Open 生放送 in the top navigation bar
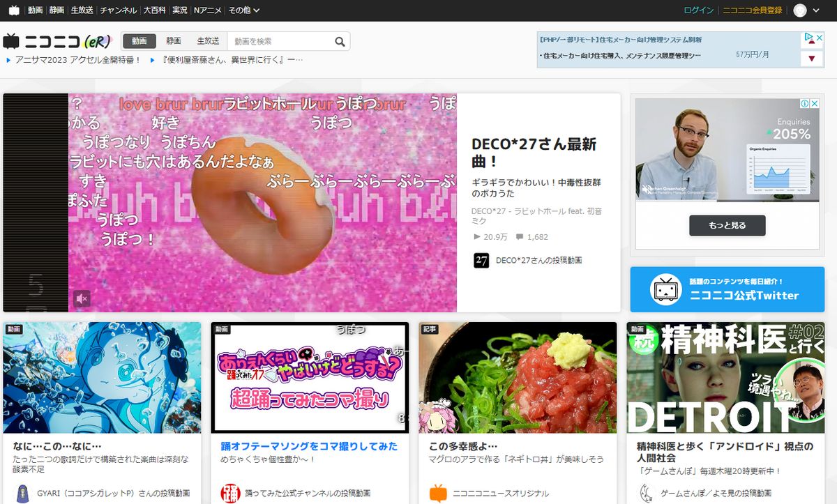The width and height of the screenshot is (837, 504). (82, 10)
